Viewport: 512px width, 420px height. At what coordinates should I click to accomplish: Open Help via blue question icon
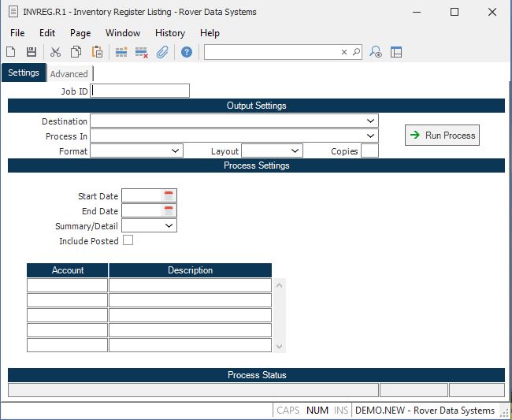(187, 52)
